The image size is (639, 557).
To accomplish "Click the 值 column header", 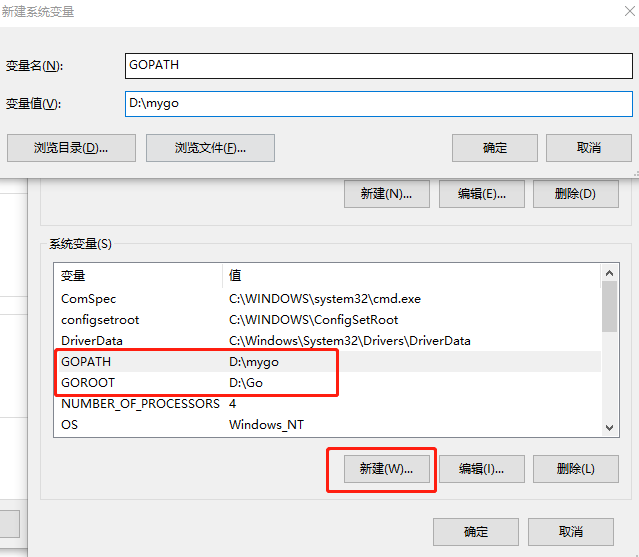I will (412, 276).
